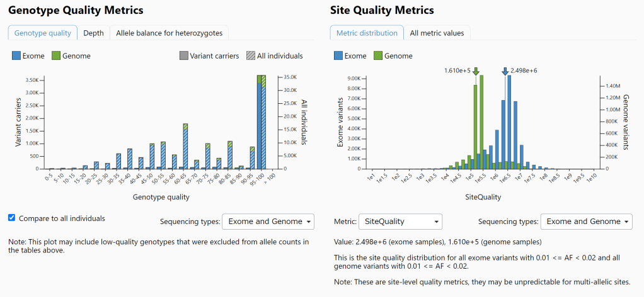The image size is (644, 297).
Task: Open the Metric SiteQuality dropdown
Action: (x=400, y=221)
